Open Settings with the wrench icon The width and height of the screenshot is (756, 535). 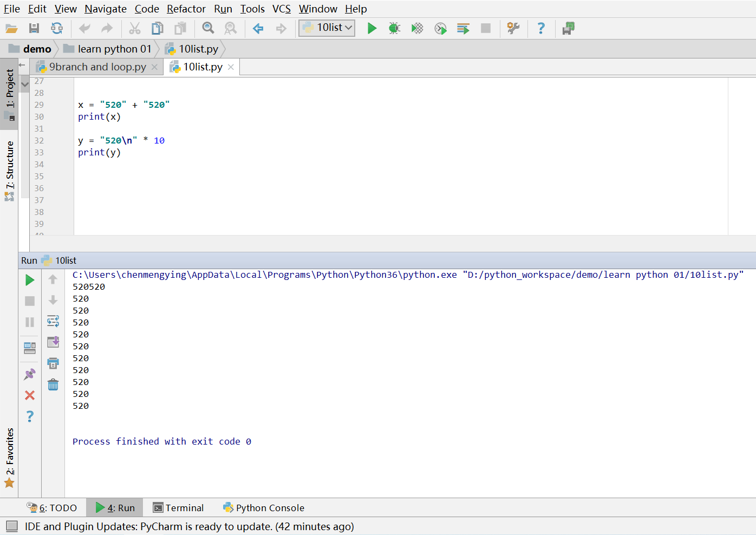pos(513,28)
